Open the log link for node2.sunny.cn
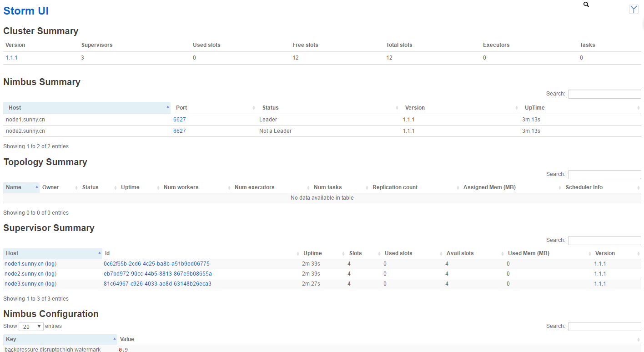The image size is (644, 352). (x=51, y=274)
